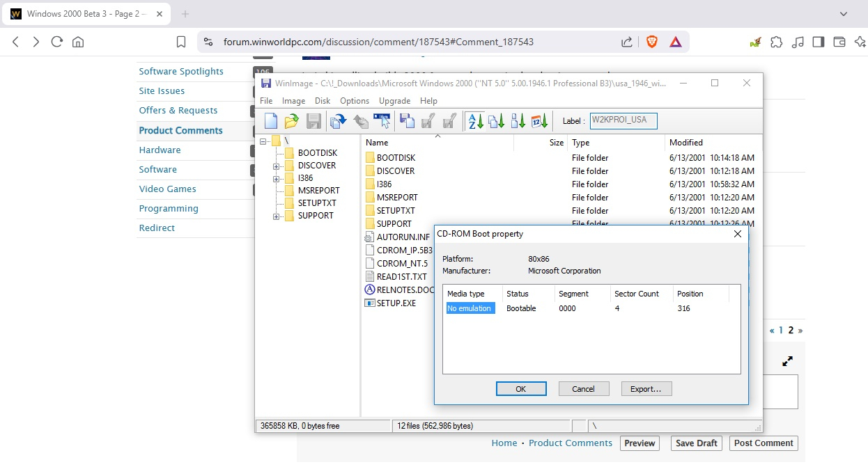The width and height of the screenshot is (868, 476).
Task: Open the Image menu in WinImage
Action: (x=293, y=101)
